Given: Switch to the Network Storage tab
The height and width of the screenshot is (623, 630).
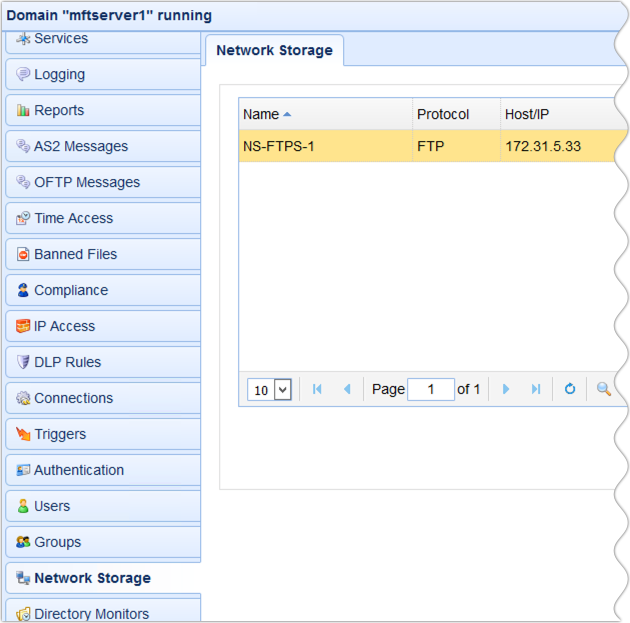Looking at the screenshot, I should (x=274, y=50).
